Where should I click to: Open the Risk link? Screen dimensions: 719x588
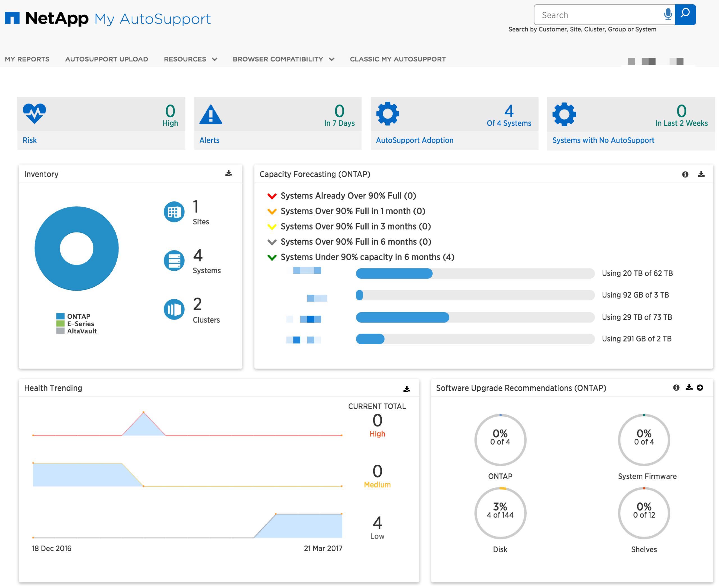tap(29, 140)
